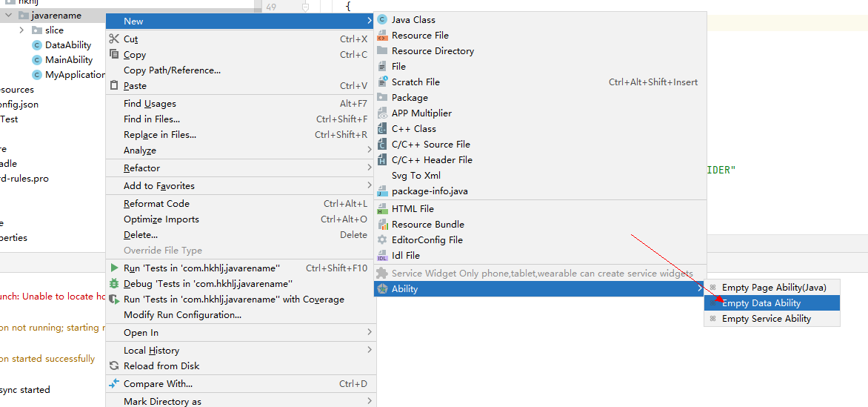Viewport: 868px width, 407px height.
Task: Click the slice folder icon in tree
Action: (x=37, y=30)
